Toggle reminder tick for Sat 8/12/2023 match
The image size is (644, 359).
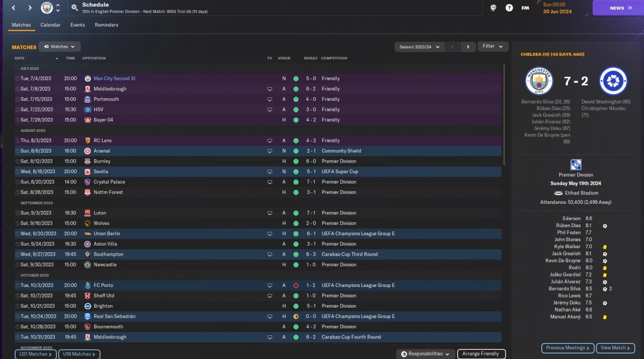tap(18, 162)
